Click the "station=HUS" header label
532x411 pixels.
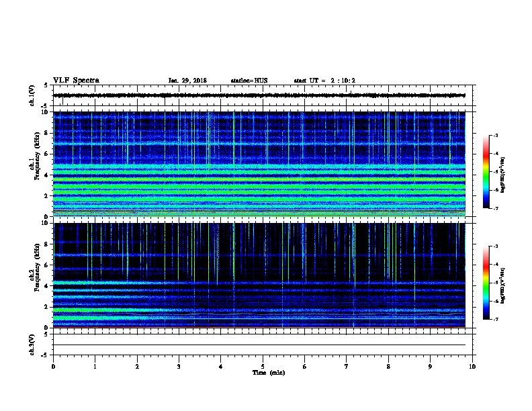[249, 81]
